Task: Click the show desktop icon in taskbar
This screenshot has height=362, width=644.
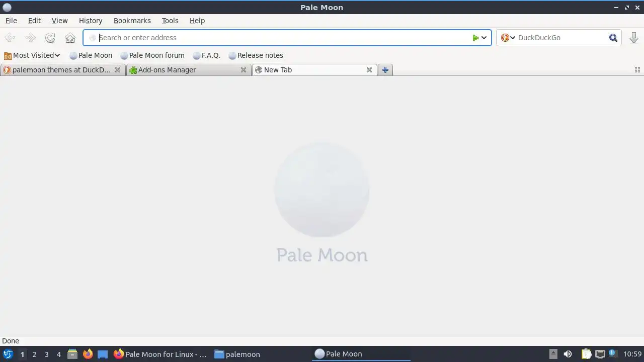Action: point(103,354)
